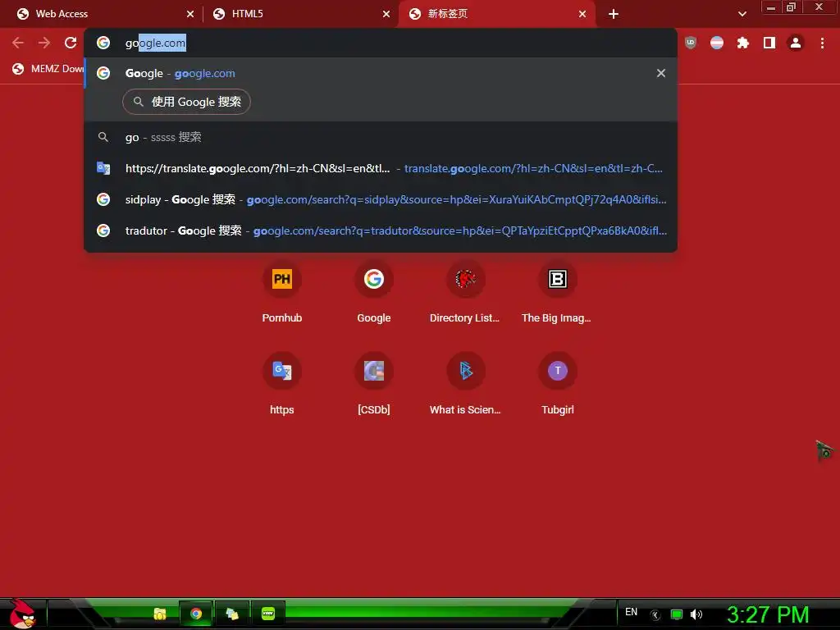Image resolution: width=840 pixels, height=630 pixels.
Task: Click the green monitor tray icon
Action: point(677,614)
